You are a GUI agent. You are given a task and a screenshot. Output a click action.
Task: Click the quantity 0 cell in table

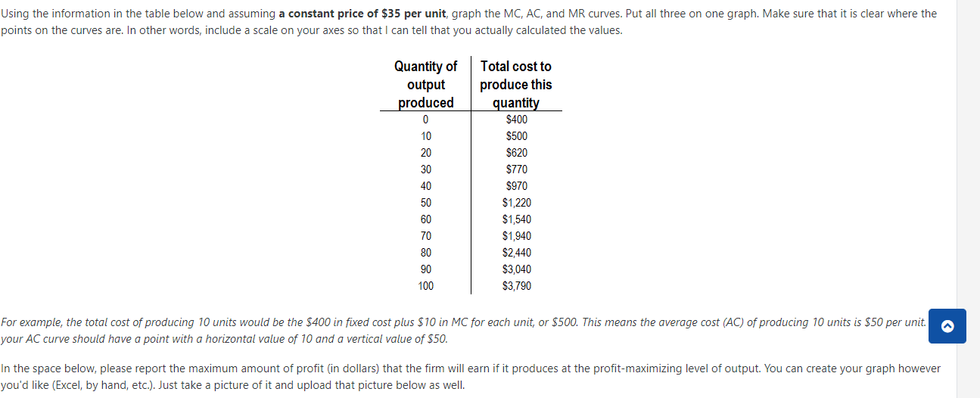426,120
